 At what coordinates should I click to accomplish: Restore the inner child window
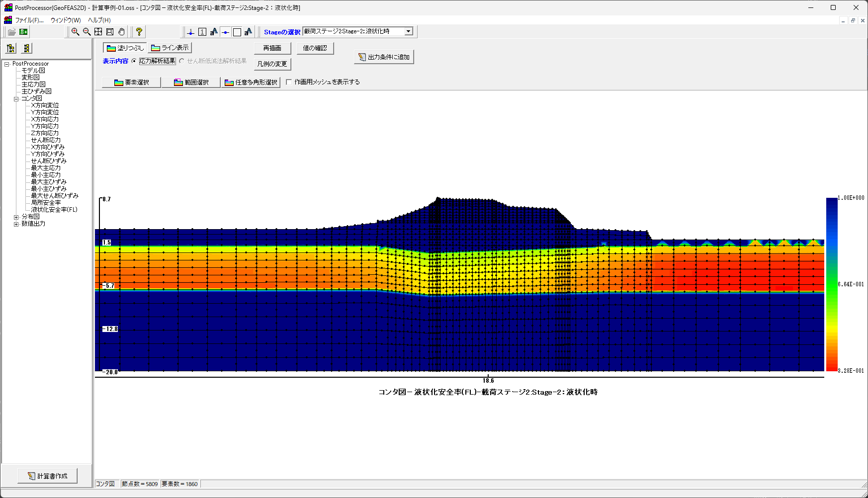(853, 20)
